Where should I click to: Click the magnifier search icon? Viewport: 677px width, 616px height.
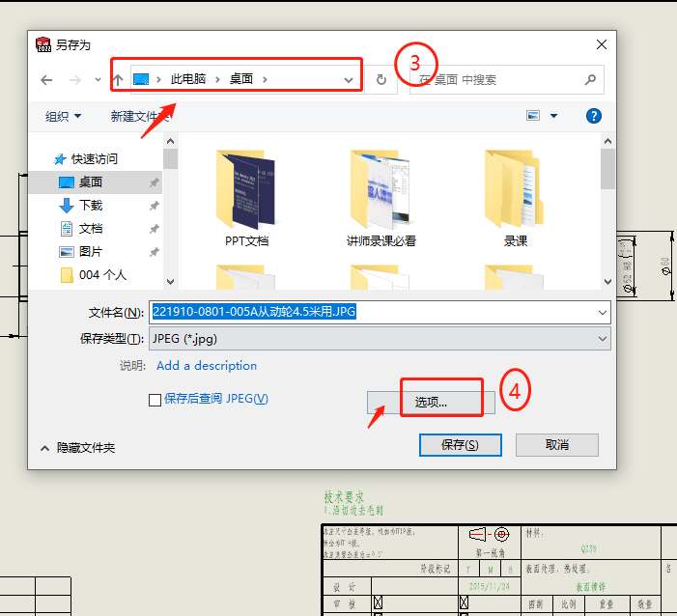pyautogui.click(x=590, y=80)
